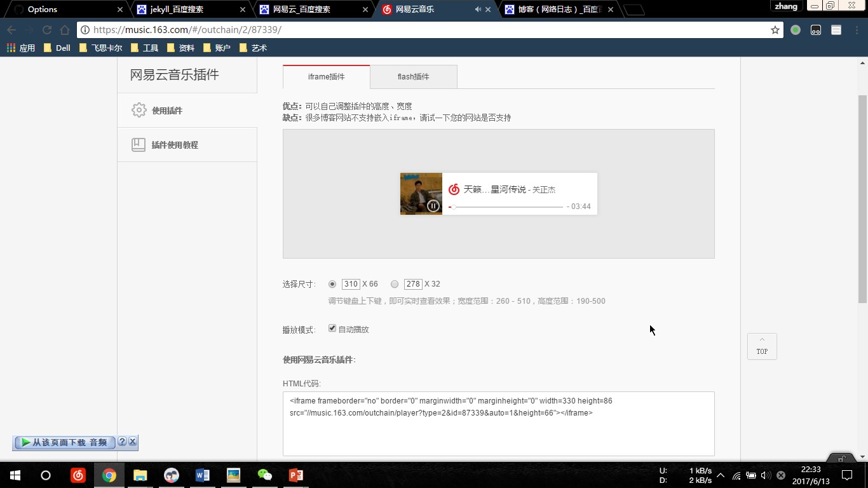Viewport: 868px width, 488px height.
Task: Expand the system tray hidden icons chevron
Action: 720,475
